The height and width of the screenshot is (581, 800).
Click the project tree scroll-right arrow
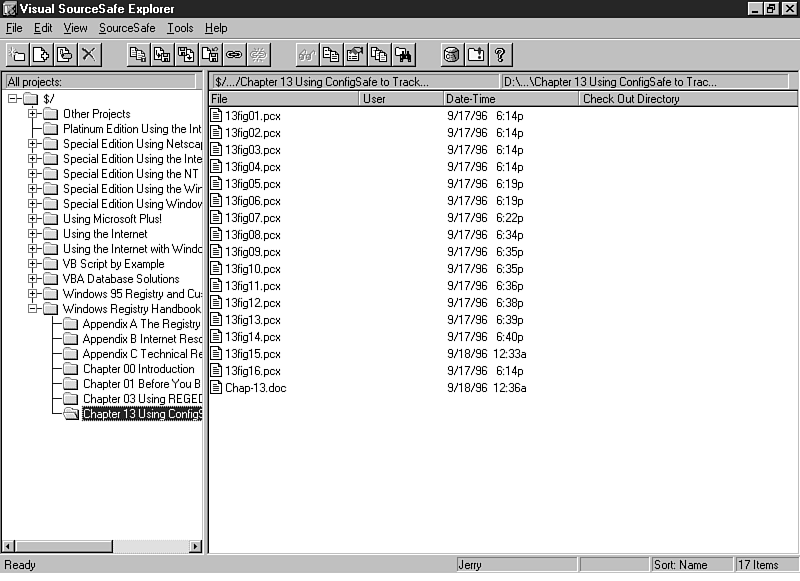tap(195, 546)
